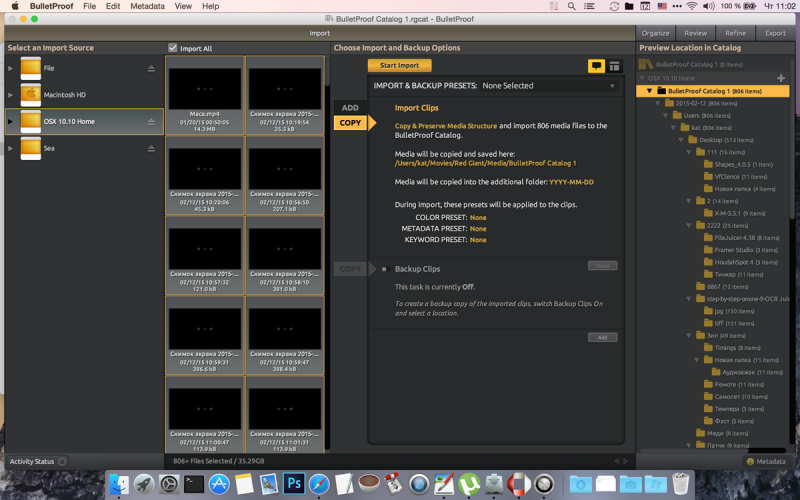Add new folder with plus icon
800x500 pixels.
tap(781, 78)
